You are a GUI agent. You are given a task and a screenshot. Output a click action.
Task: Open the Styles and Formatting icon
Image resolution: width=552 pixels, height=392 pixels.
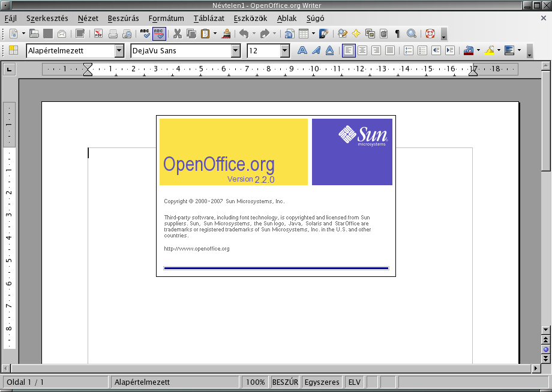13,50
